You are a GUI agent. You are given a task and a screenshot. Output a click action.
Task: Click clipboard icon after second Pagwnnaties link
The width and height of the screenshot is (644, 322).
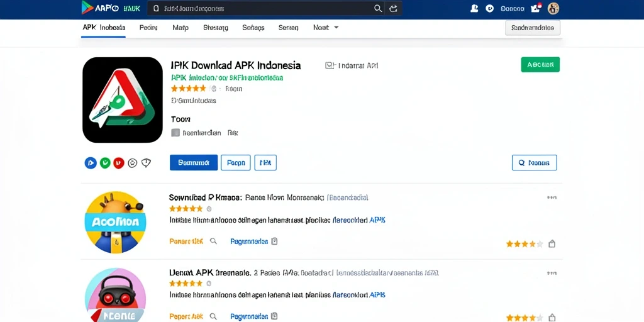(x=274, y=316)
